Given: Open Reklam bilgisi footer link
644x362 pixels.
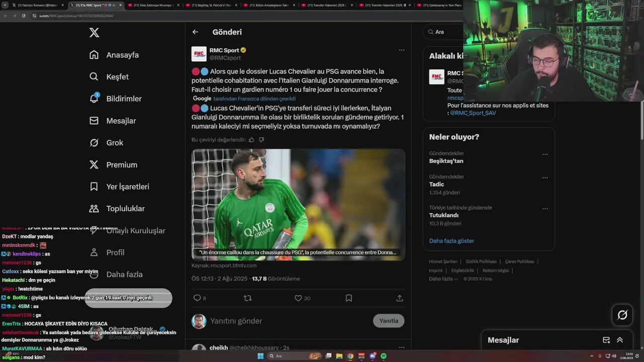Looking at the screenshot, I should coord(496,270).
